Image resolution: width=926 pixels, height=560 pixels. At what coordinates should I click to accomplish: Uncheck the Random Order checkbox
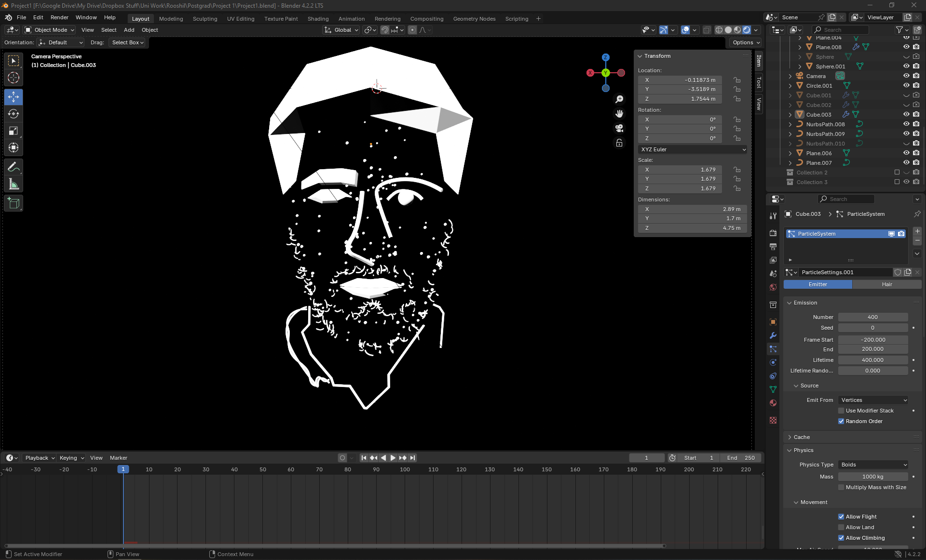point(841,421)
